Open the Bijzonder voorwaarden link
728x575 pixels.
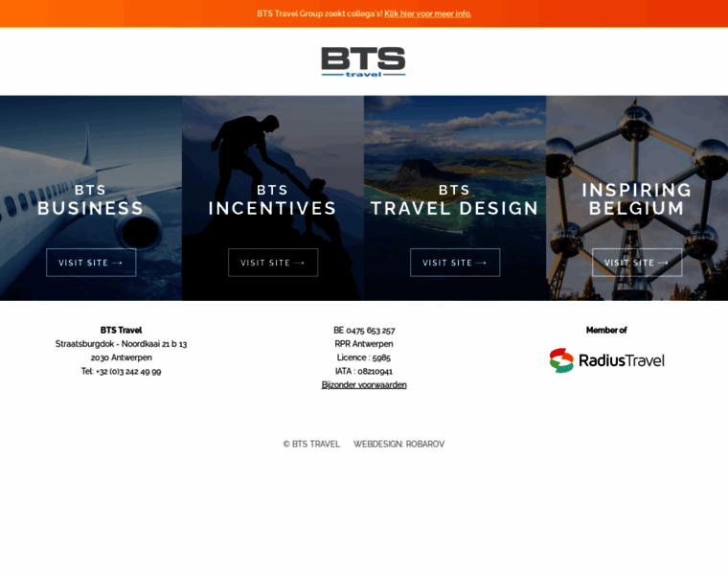[364, 384]
